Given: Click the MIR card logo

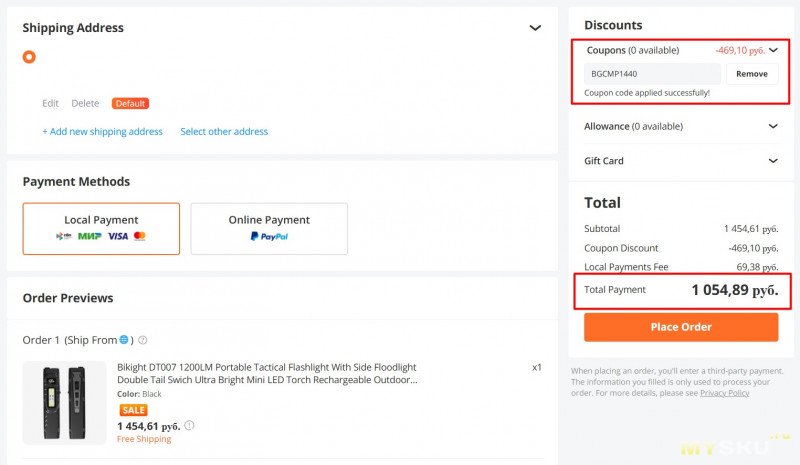Looking at the screenshot, I should (x=90, y=236).
